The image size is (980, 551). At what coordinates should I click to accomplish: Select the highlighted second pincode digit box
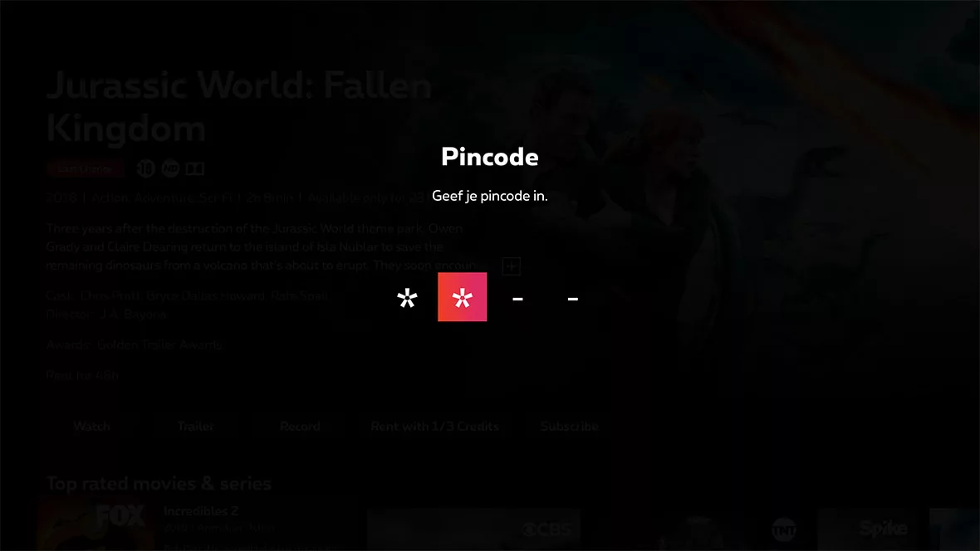tap(462, 297)
